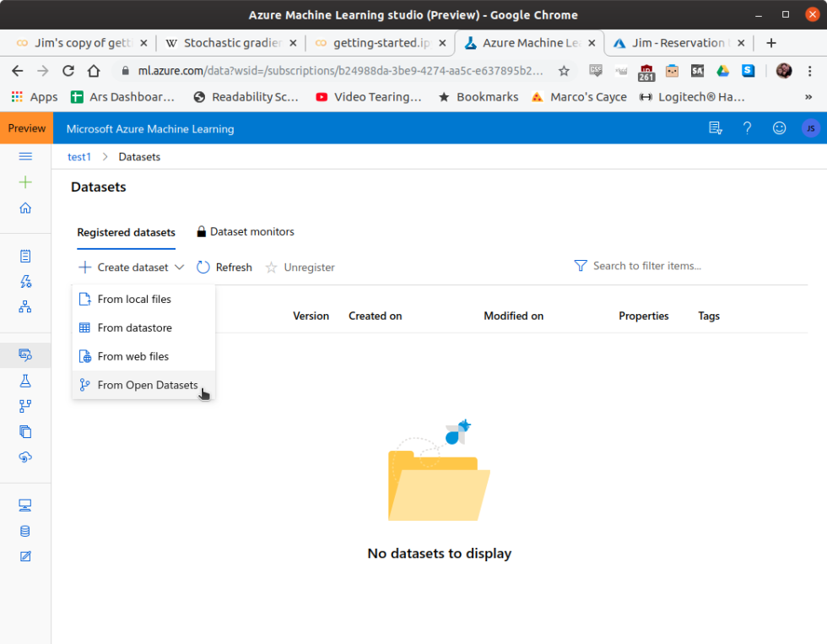Open Notebooks from the sidebar clipboard icon
The width and height of the screenshot is (827, 644).
click(x=25, y=256)
